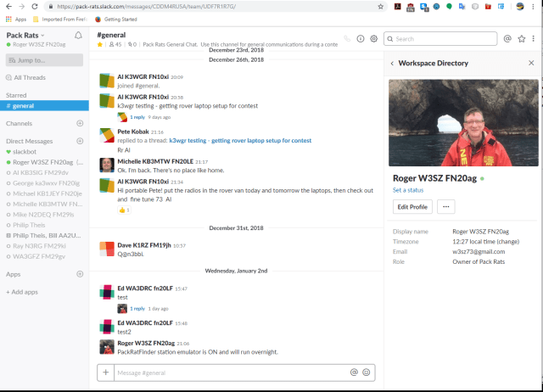This screenshot has height=392, width=543.
Task: Open Philip Theis, Bill AA2U group conversation
Action: point(43,236)
